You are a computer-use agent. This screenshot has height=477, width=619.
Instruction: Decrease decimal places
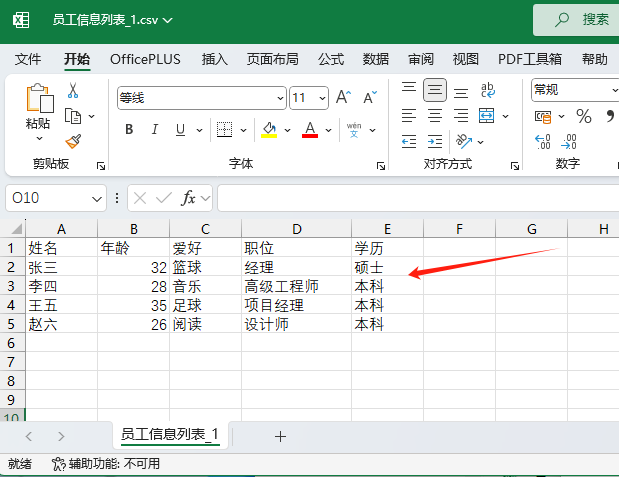tap(569, 142)
